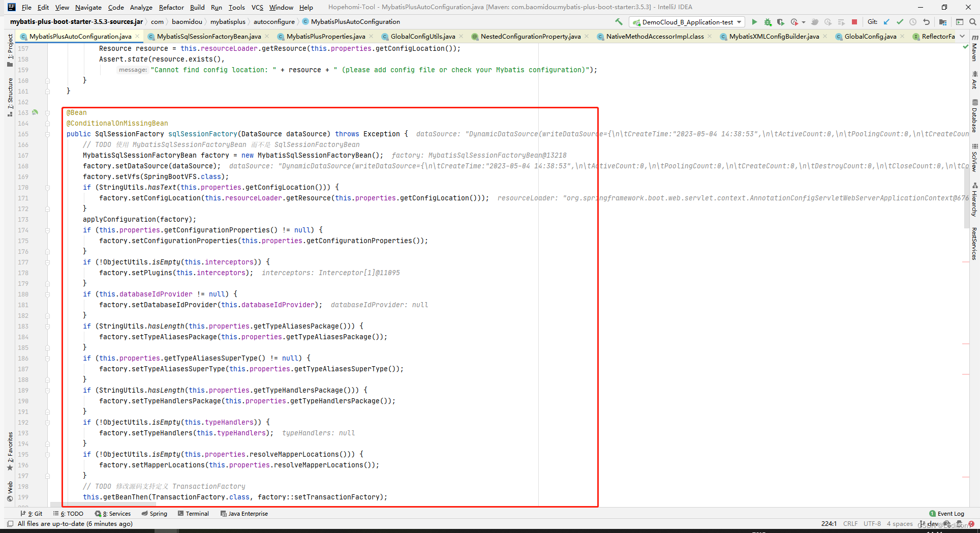Viewport: 980px width, 533px height.
Task: Switch to GlobalConfigUtils.java tab
Action: [422, 36]
